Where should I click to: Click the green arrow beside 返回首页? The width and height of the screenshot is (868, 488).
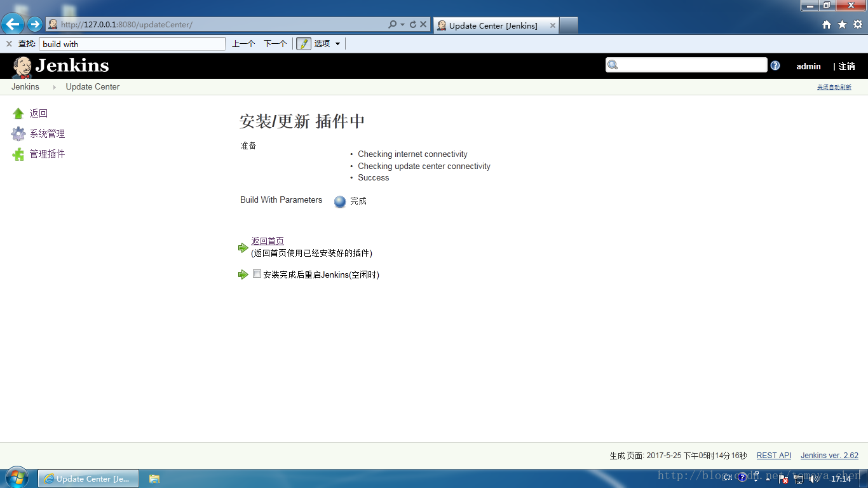243,248
